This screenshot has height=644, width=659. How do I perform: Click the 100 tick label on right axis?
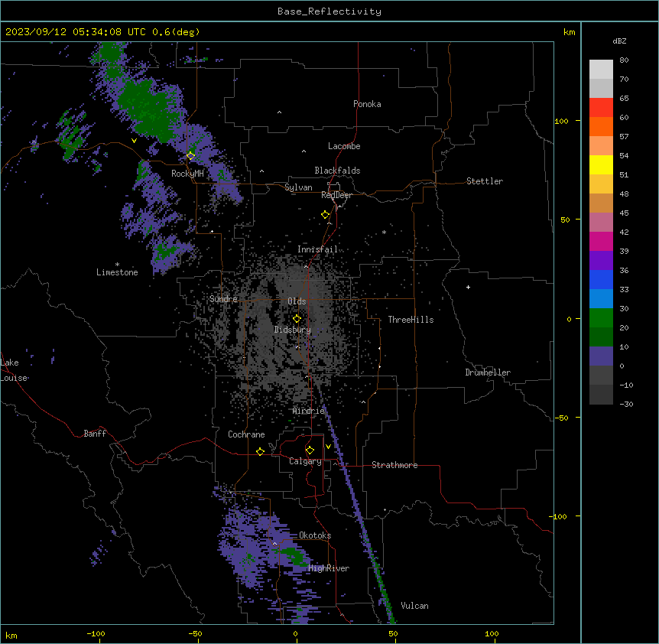tap(561, 121)
